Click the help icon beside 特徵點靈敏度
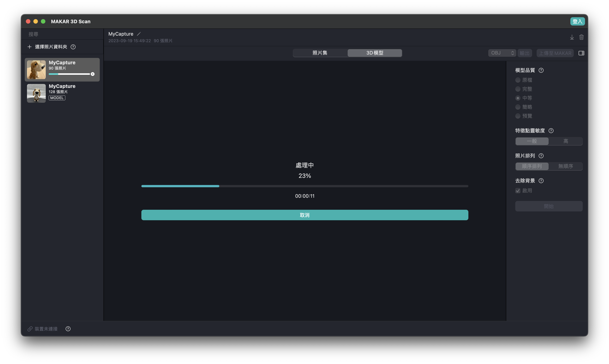 pyautogui.click(x=551, y=131)
